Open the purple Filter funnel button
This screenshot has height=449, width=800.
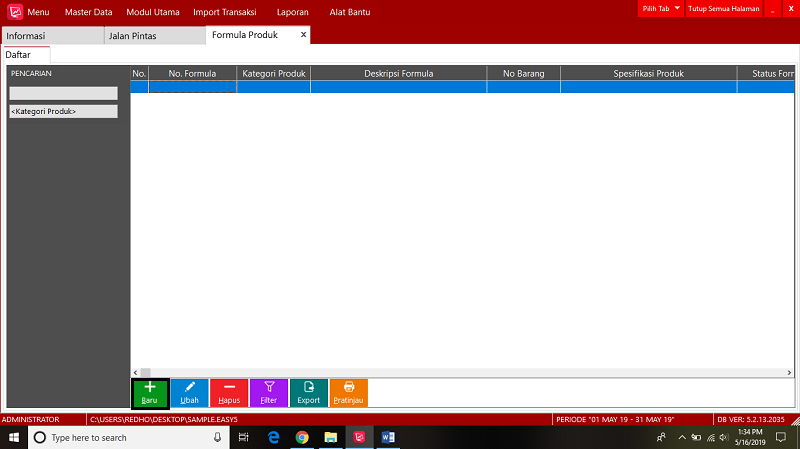pos(269,392)
